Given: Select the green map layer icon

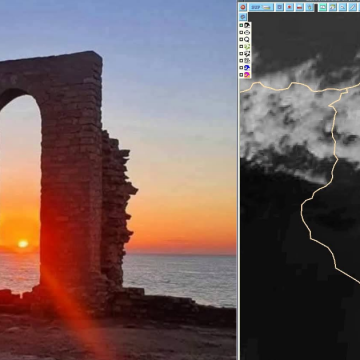Looking at the screenshot, I should pyautogui.click(x=247, y=47).
